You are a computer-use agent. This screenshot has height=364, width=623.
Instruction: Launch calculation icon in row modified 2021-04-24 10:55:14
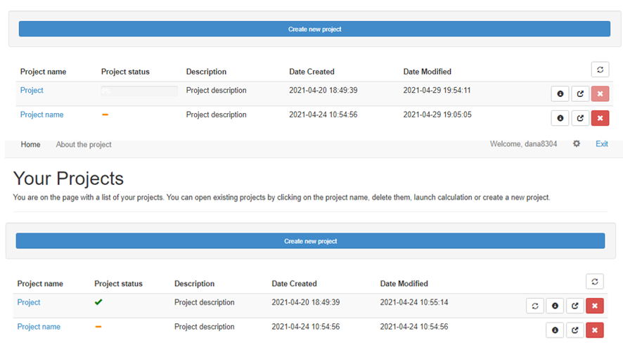(535, 306)
